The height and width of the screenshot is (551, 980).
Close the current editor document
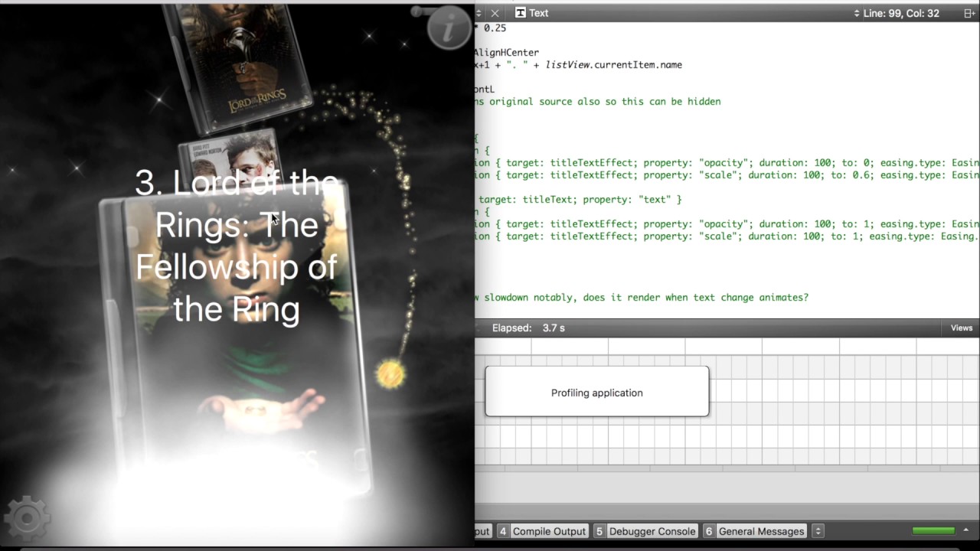pyautogui.click(x=495, y=13)
